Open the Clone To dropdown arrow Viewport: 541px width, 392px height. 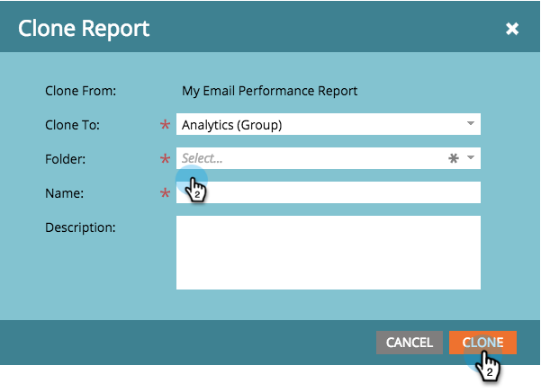click(470, 123)
